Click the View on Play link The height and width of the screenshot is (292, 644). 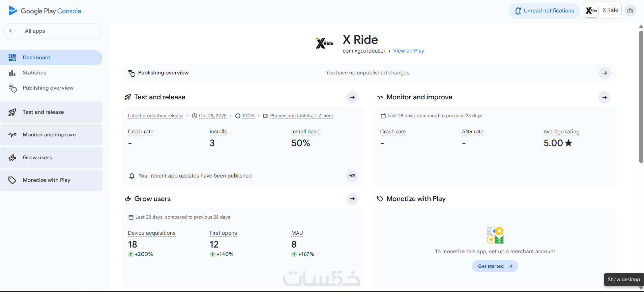pyautogui.click(x=408, y=51)
